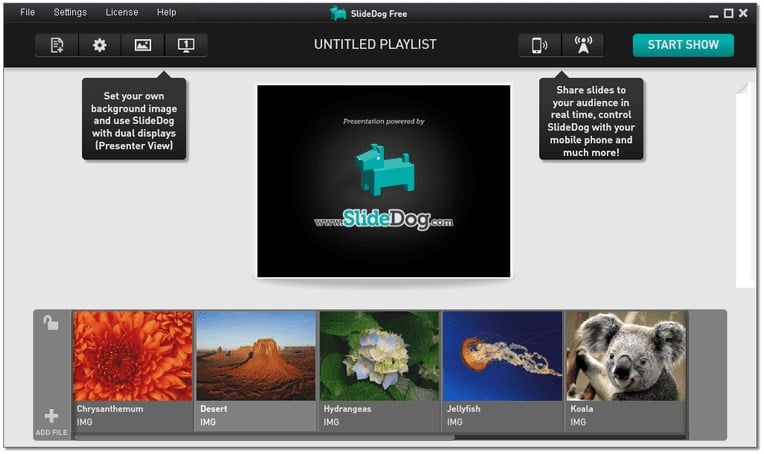
Task: Click the background image toolbar icon
Action: tap(143, 45)
